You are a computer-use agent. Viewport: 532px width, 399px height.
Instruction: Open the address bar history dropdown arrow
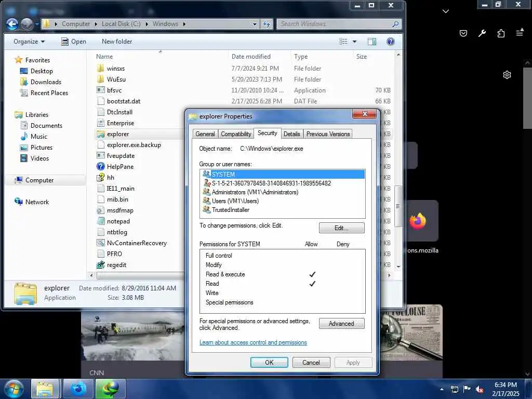255,24
